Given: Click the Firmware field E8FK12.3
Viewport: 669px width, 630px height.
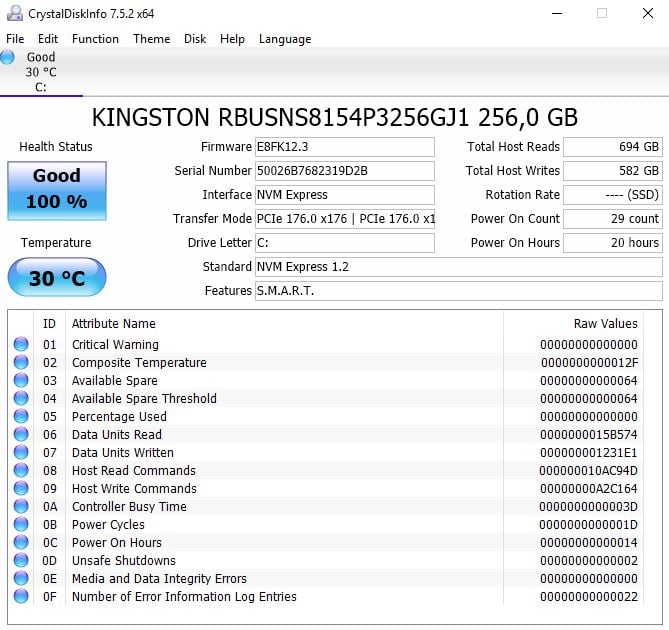Looking at the screenshot, I should tap(345, 147).
